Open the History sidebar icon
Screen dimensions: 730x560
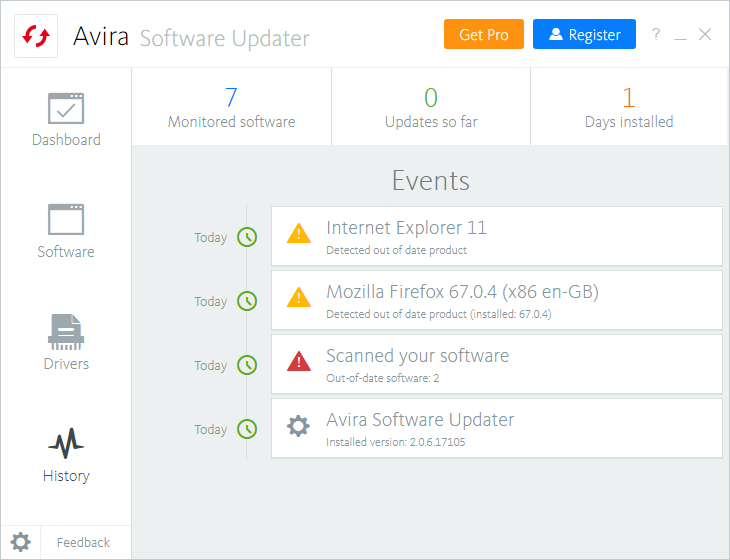point(66,443)
